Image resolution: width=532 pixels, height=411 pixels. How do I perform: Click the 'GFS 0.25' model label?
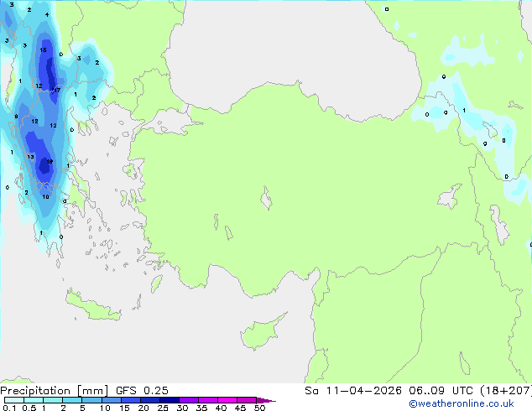pyautogui.click(x=142, y=391)
